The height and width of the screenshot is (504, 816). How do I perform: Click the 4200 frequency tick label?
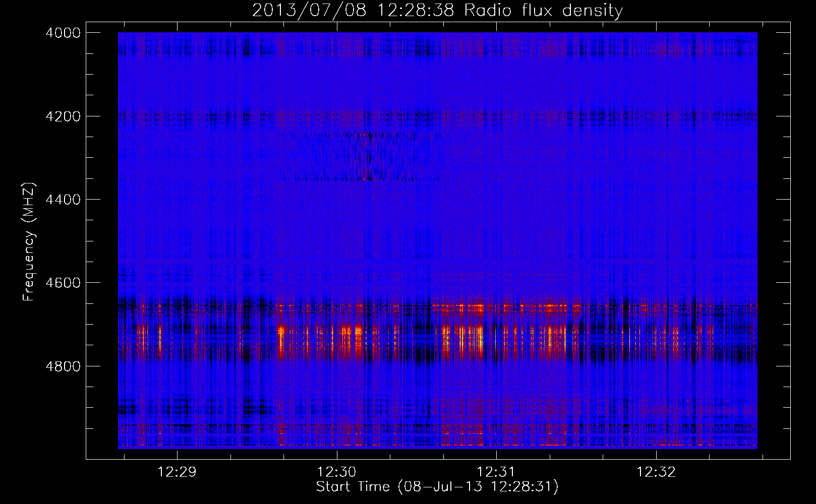pyautogui.click(x=63, y=116)
